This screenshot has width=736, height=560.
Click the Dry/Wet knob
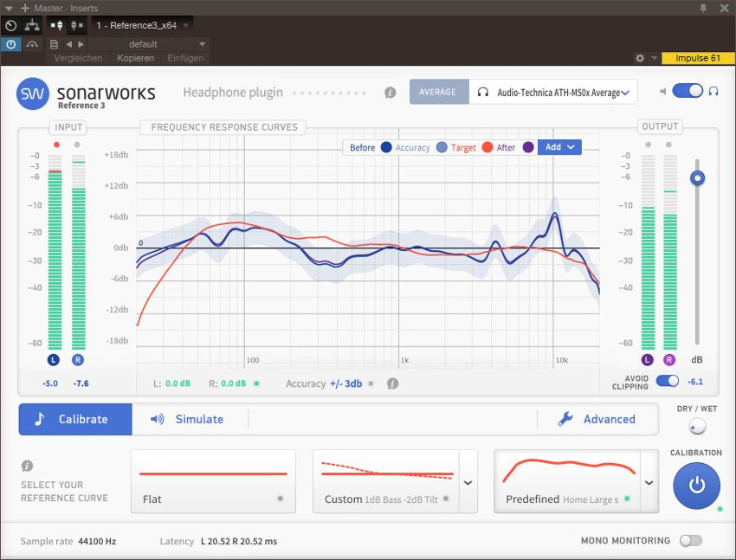[698, 427]
